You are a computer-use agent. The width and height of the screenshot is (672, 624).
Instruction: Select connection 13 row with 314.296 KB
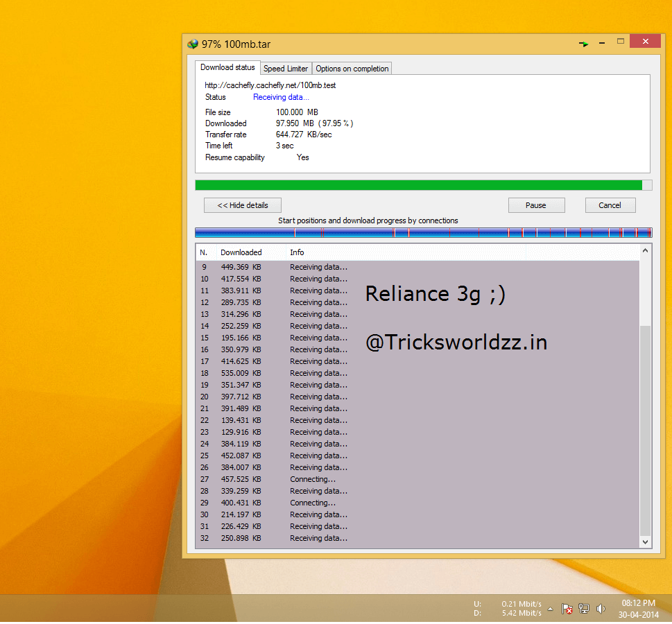[418, 314]
